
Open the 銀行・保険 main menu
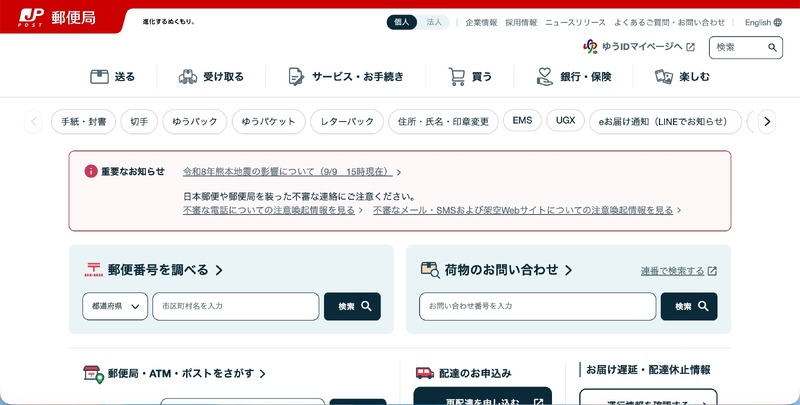tap(573, 77)
